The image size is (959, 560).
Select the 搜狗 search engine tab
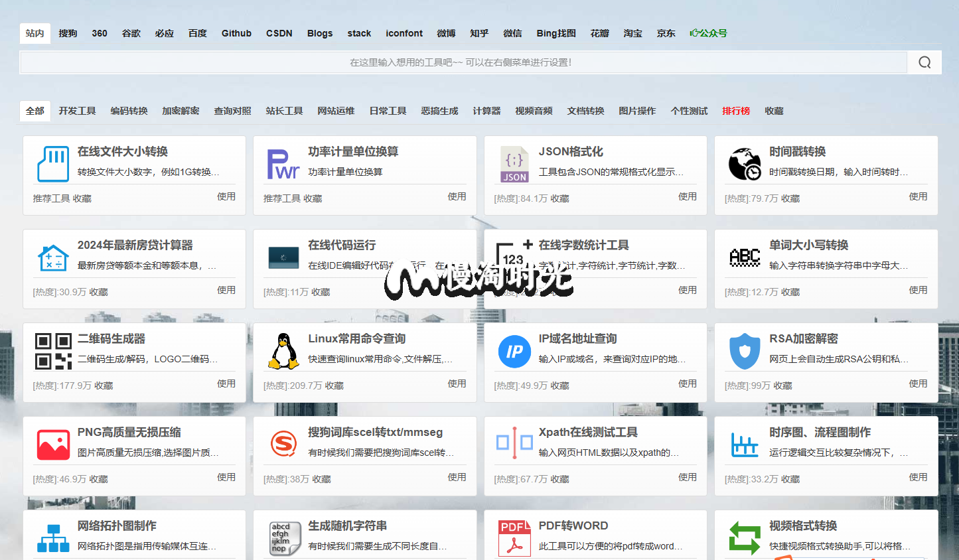click(68, 33)
